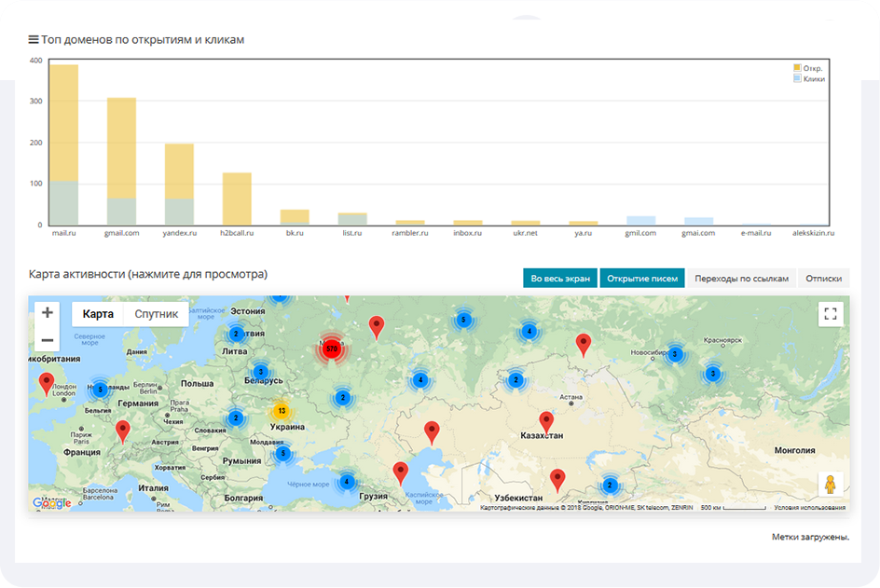The width and height of the screenshot is (880, 588).
Task: Click the Google logo on the map
Action: click(x=51, y=503)
